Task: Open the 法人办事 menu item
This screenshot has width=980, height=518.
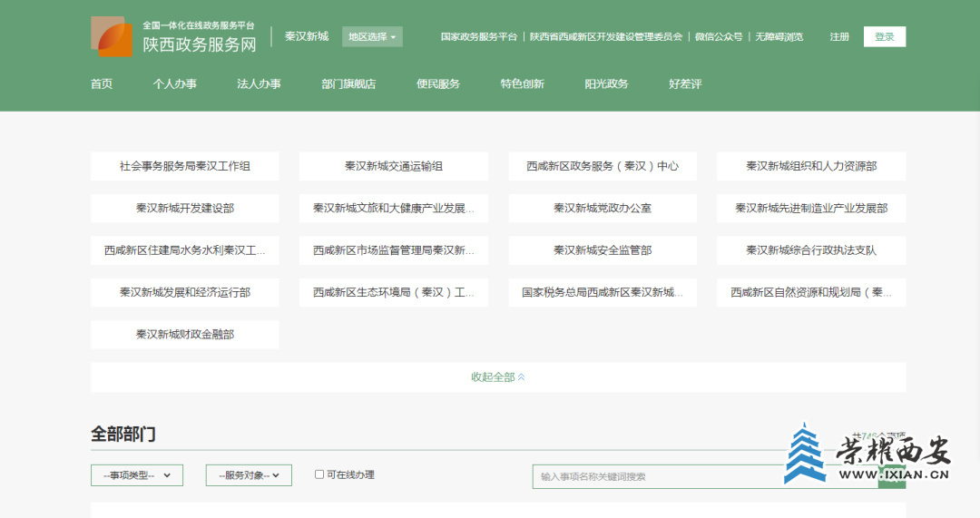Action: click(x=259, y=84)
